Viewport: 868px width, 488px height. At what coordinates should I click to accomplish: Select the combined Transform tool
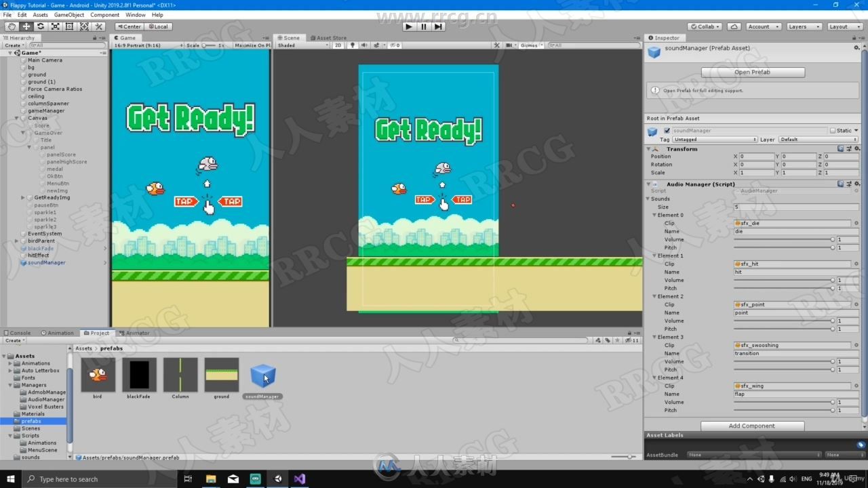tap(84, 26)
